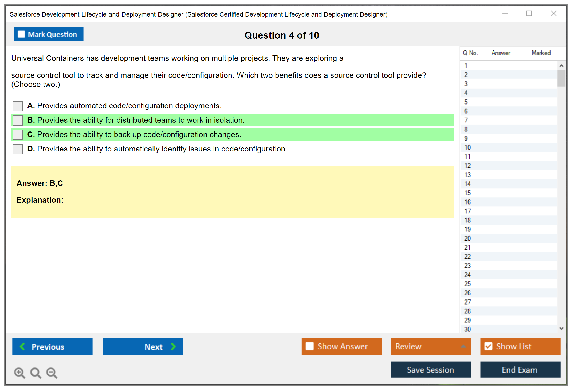Minimize the exam window

click(505, 13)
